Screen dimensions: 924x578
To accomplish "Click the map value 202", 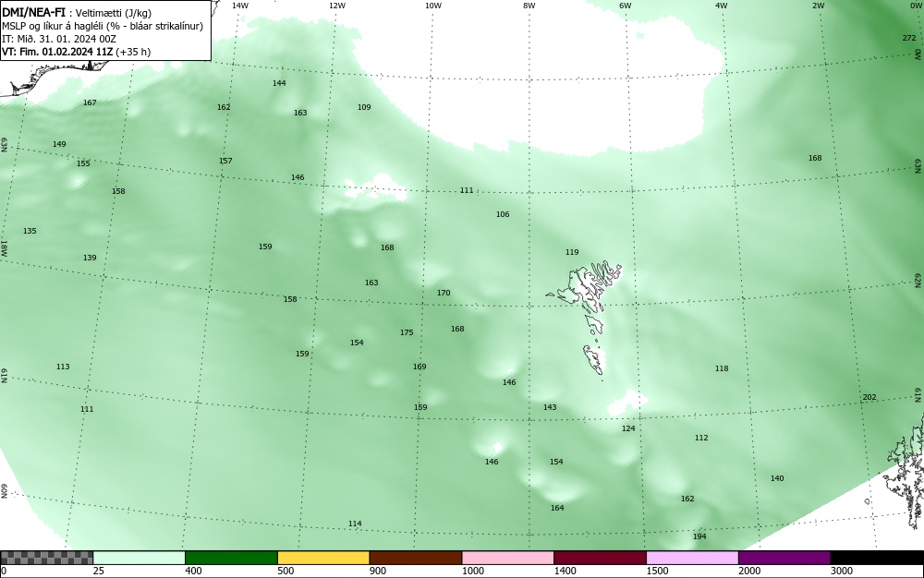I will pos(869,397).
